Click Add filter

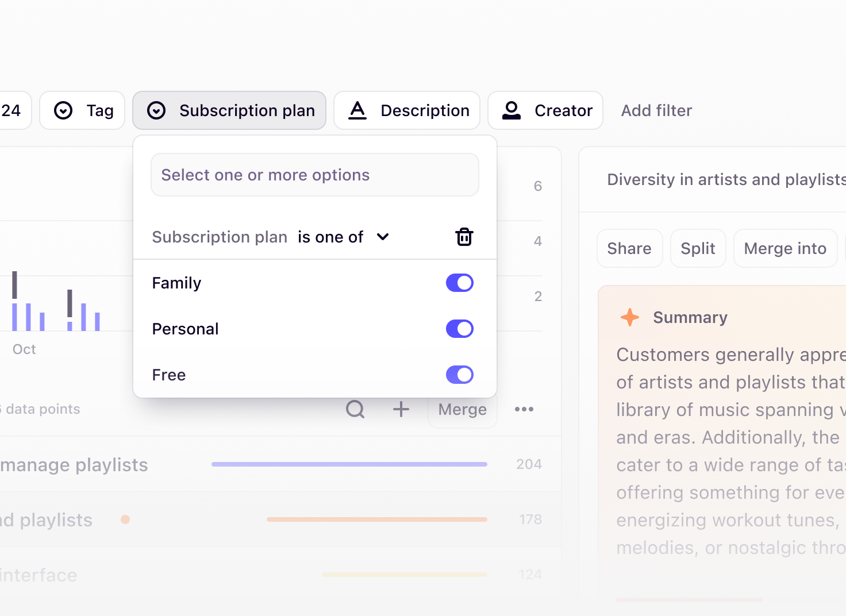656,110
